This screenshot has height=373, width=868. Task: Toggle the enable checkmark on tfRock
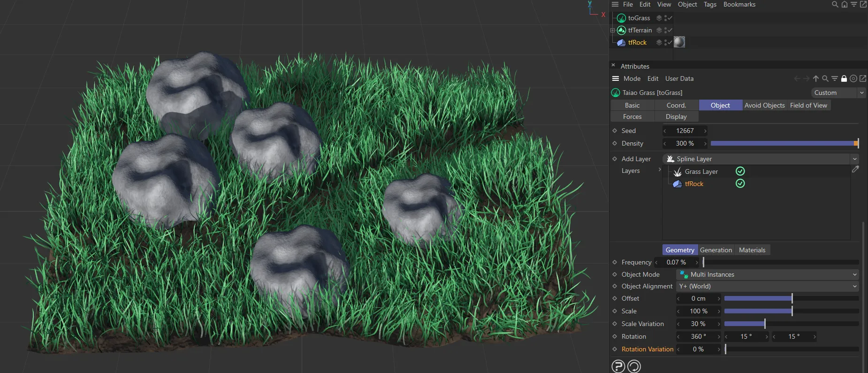coord(670,42)
